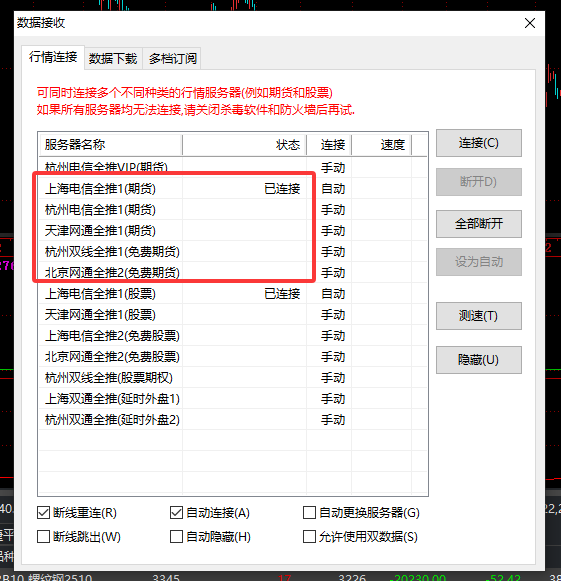Select server 天津网通全推1(股票)
The width and height of the screenshot is (561, 581).
click(233, 315)
